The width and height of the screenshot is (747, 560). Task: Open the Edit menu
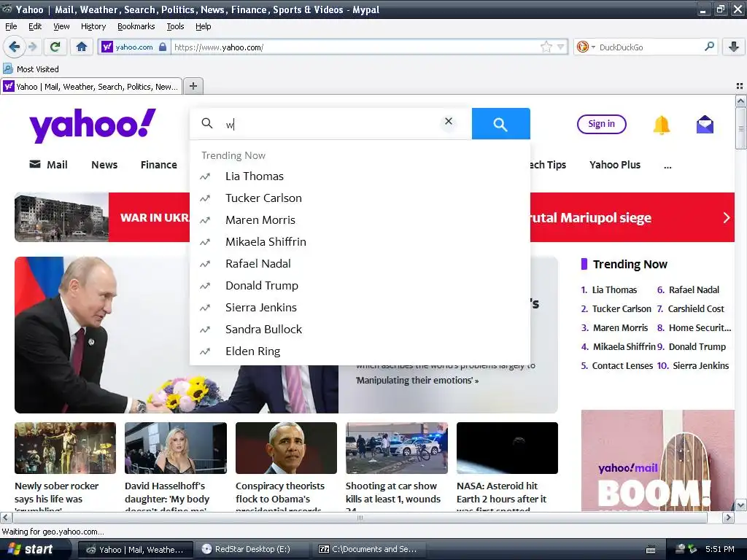point(35,26)
